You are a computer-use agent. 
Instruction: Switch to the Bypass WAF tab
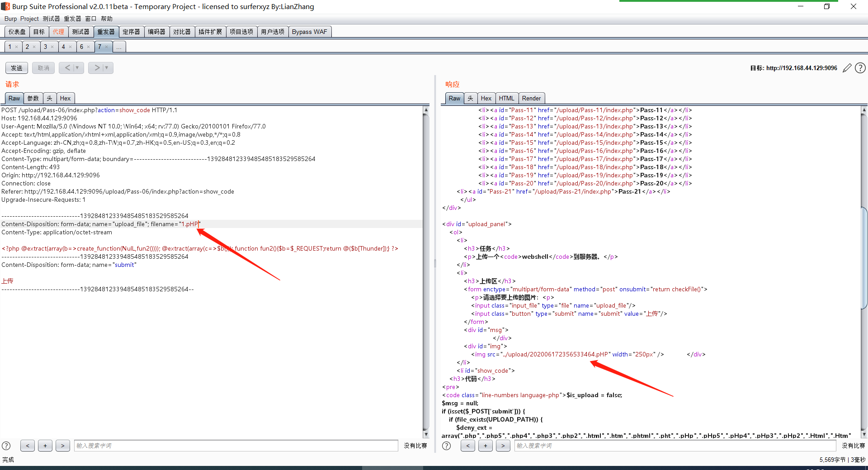(x=310, y=32)
